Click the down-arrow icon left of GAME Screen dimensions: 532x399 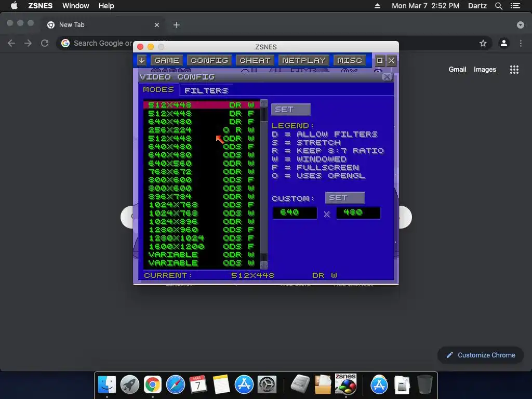[142, 60]
